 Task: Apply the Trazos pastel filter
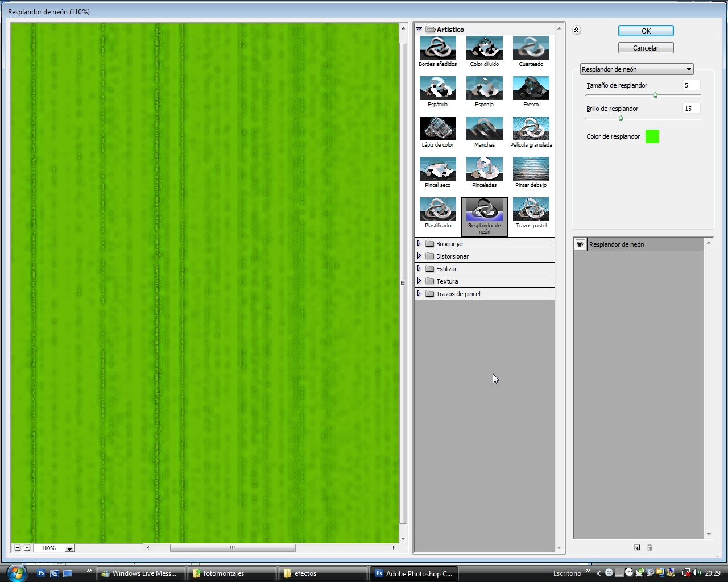point(531,209)
